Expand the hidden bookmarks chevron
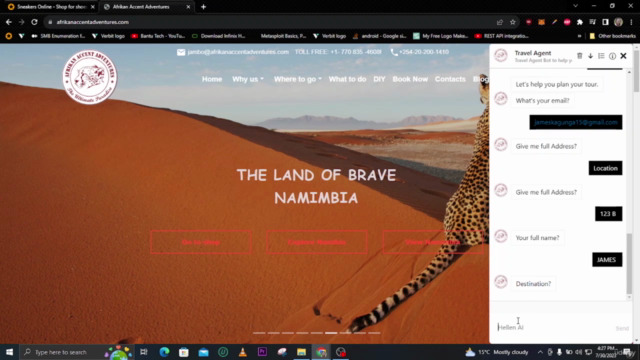This screenshot has height=360, width=640. [x=579, y=36]
